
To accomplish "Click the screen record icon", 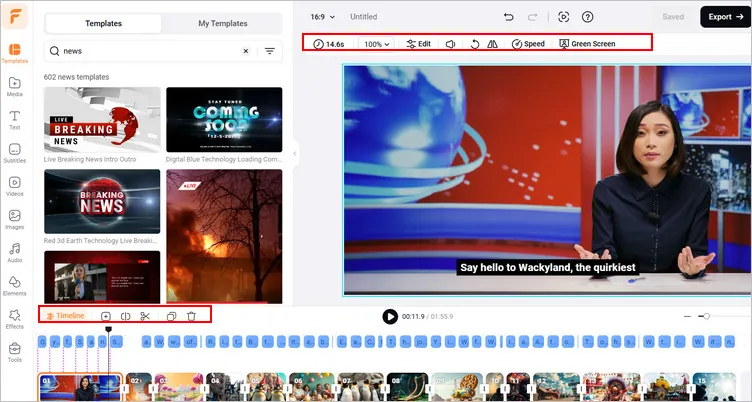I will point(564,17).
